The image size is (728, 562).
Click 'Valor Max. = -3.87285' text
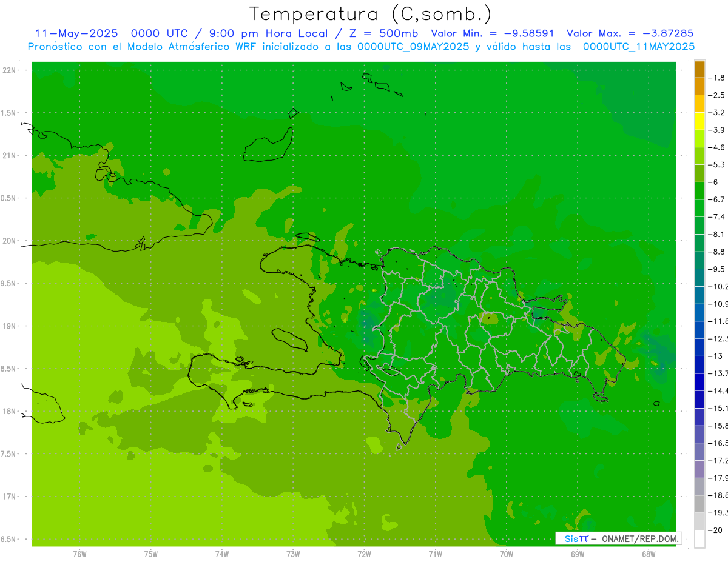tap(630, 33)
